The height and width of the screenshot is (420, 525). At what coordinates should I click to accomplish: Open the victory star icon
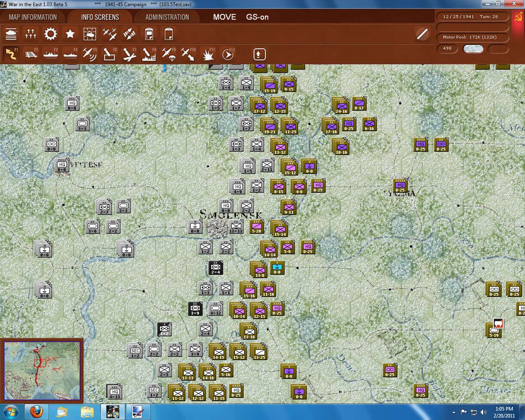(x=70, y=34)
